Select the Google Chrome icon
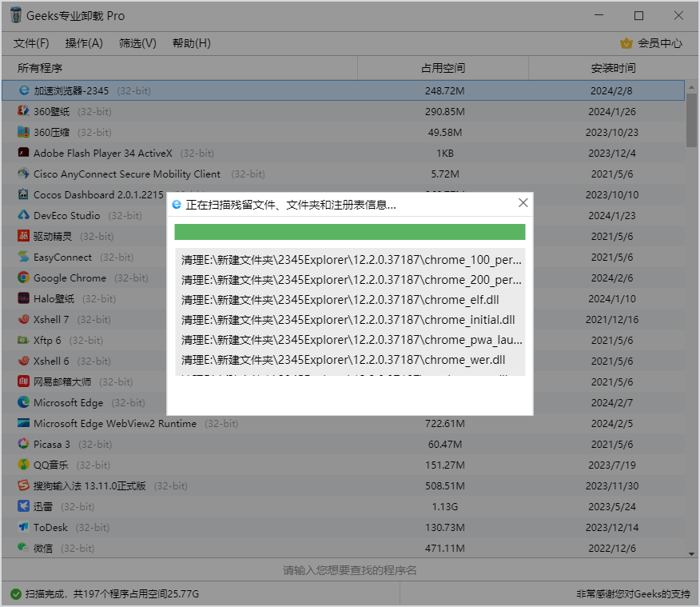 [x=23, y=278]
